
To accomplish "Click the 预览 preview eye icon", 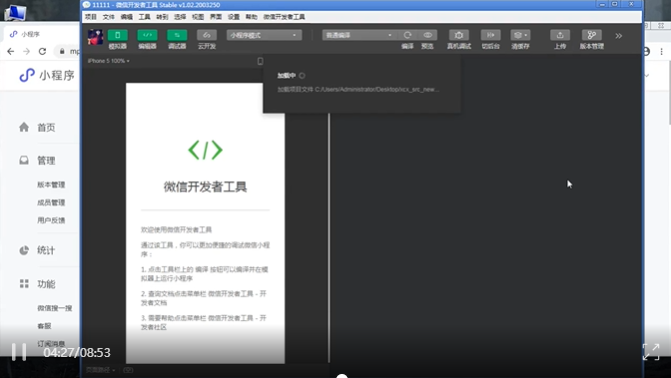I will (428, 35).
